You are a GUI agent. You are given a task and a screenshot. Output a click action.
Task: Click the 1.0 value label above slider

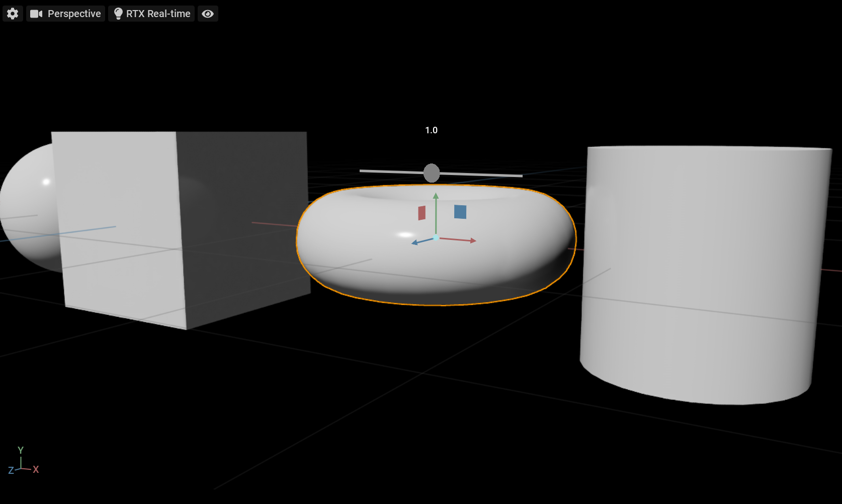coord(431,130)
